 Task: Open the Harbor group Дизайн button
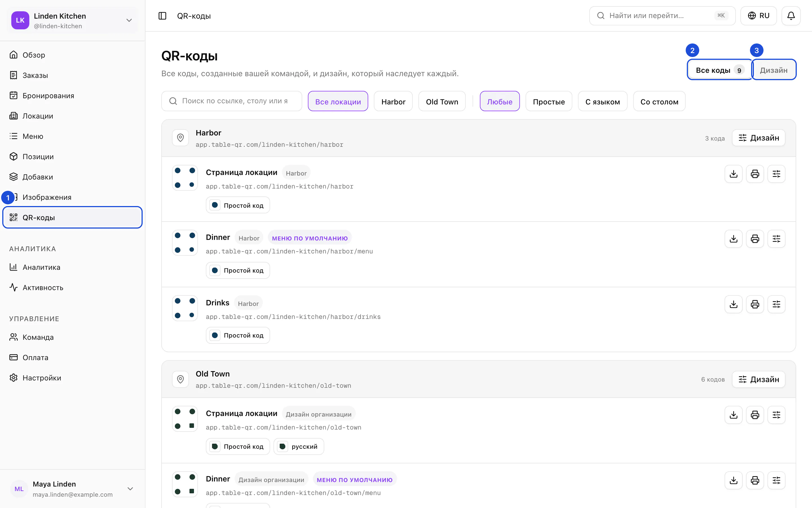(759, 138)
